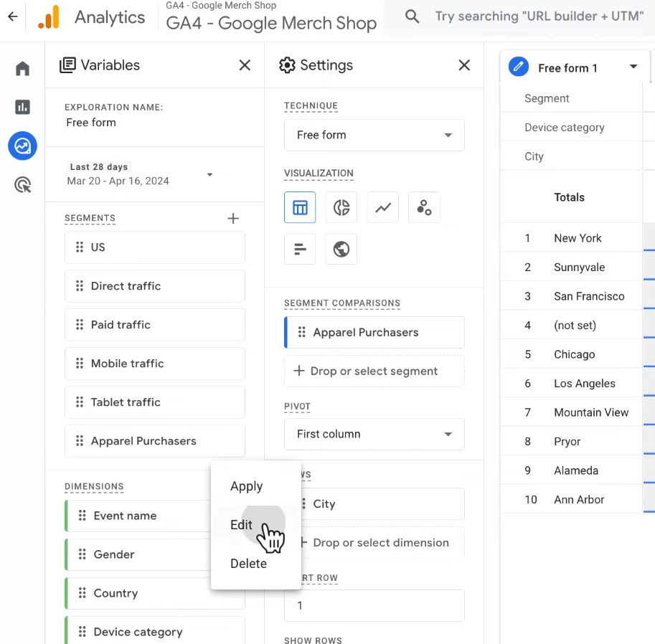Open the date range dropdown
This screenshot has width=655, height=644.
(x=209, y=174)
